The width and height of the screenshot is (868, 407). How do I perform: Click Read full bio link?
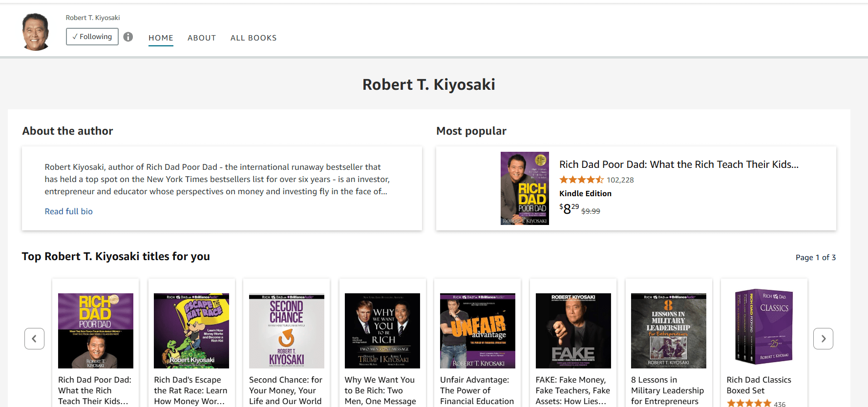click(x=69, y=211)
